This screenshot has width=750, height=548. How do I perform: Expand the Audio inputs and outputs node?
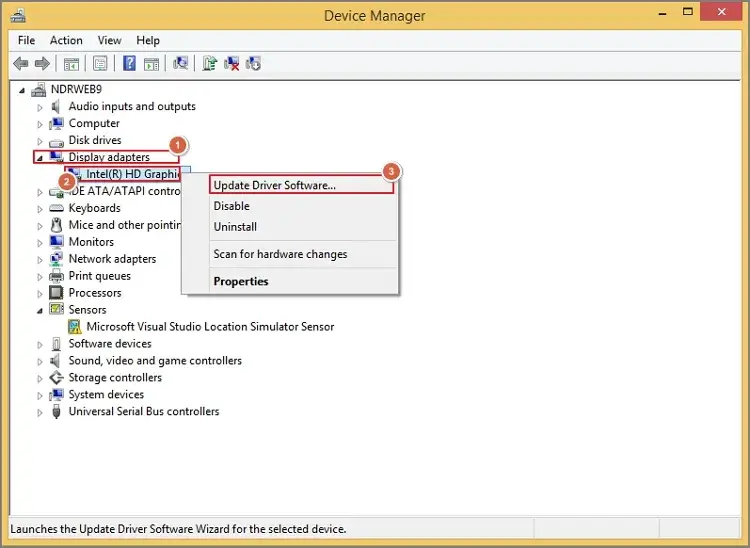(x=40, y=107)
